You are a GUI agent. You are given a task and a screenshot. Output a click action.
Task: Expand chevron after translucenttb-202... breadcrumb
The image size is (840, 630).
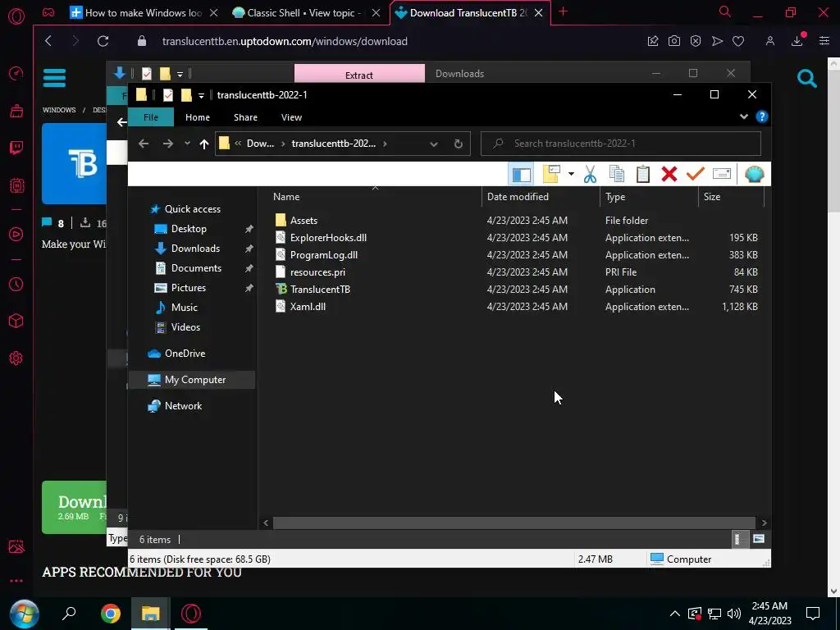(385, 144)
